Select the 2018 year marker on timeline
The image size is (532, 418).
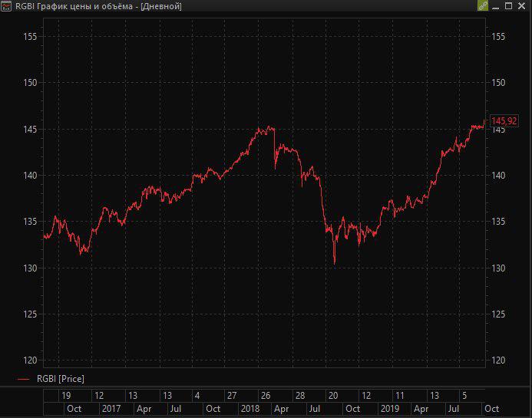249,409
